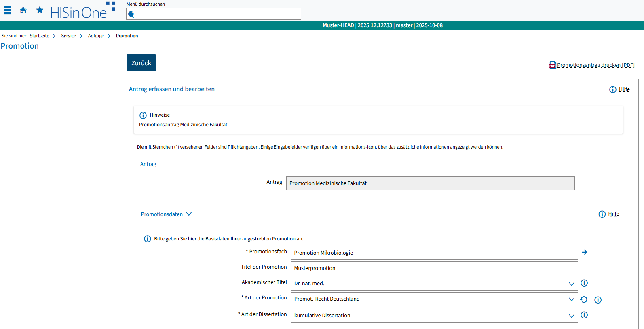
Task: Open the Akademischer Titel dropdown
Action: tap(571, 284)
